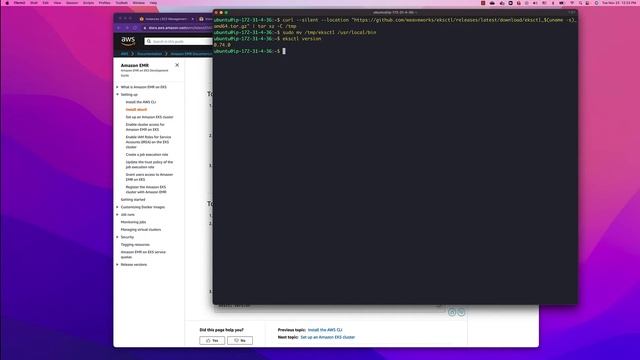Viewport: 640px width, 360px height.
Task: Collapse the Setting up section
Action: click(x=118, y=94)
